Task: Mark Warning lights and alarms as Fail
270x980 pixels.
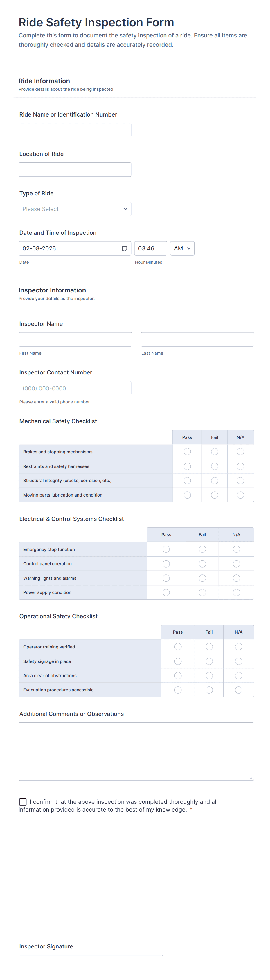Action: [202, 578]
